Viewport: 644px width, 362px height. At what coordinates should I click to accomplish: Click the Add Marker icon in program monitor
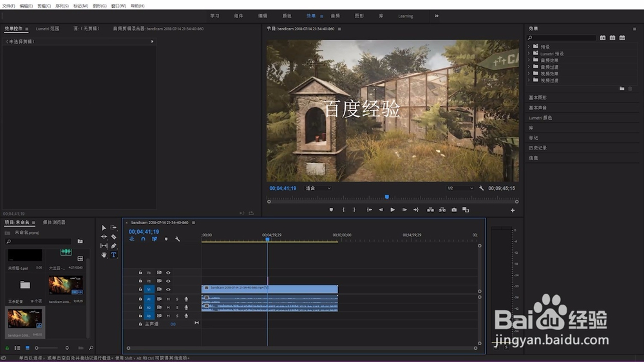[331, 210]
